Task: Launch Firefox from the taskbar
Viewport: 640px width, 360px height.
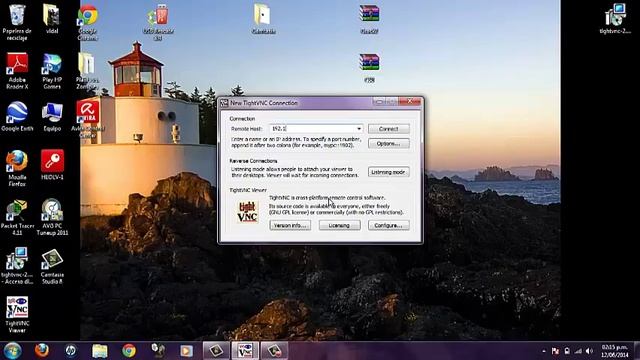Action: 42,351
